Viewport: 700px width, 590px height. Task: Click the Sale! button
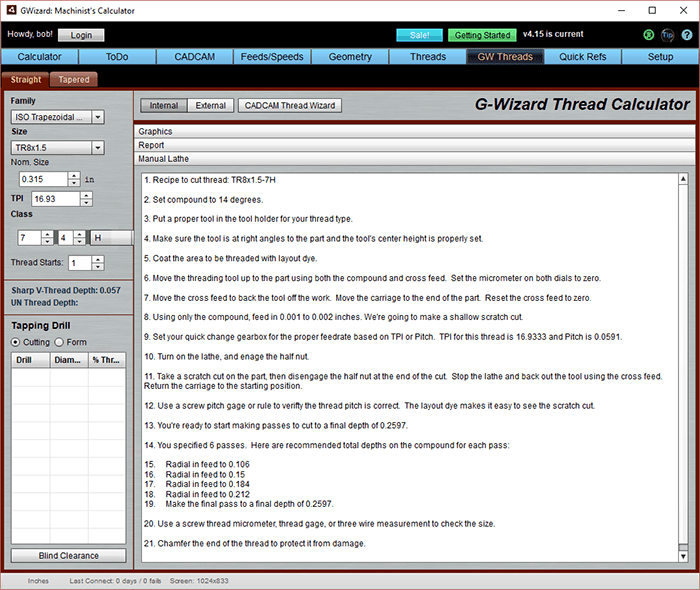pos(419,35)
